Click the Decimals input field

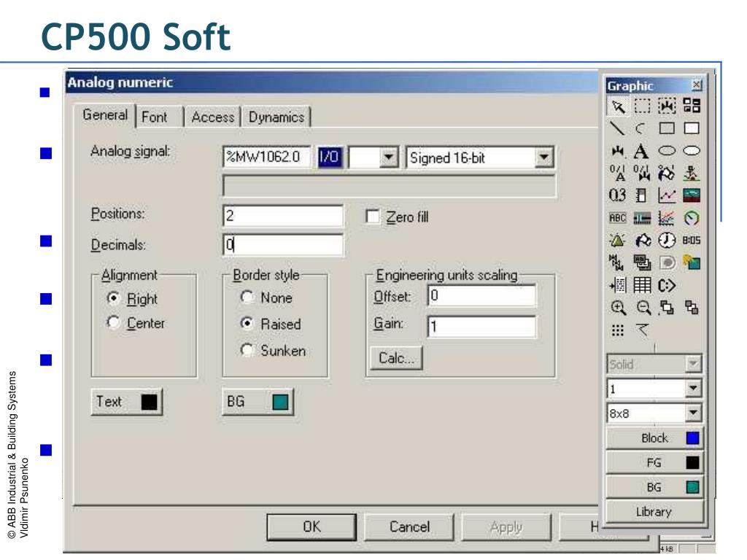pyautogui.click(x=283, y=245)
